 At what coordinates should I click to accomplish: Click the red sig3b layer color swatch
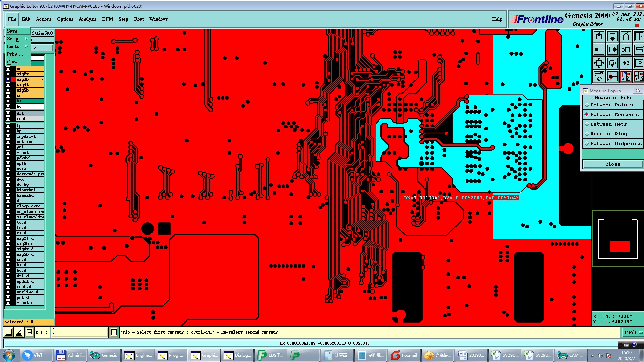click(x=13, y=79)
